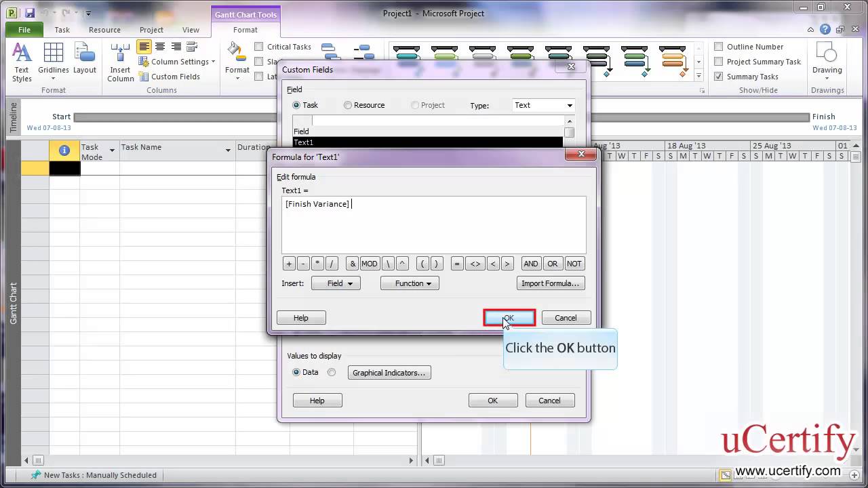Image resolution: width=868 pixels, height=488 pixels.
Task: Center column text
Action: [160, 47]
